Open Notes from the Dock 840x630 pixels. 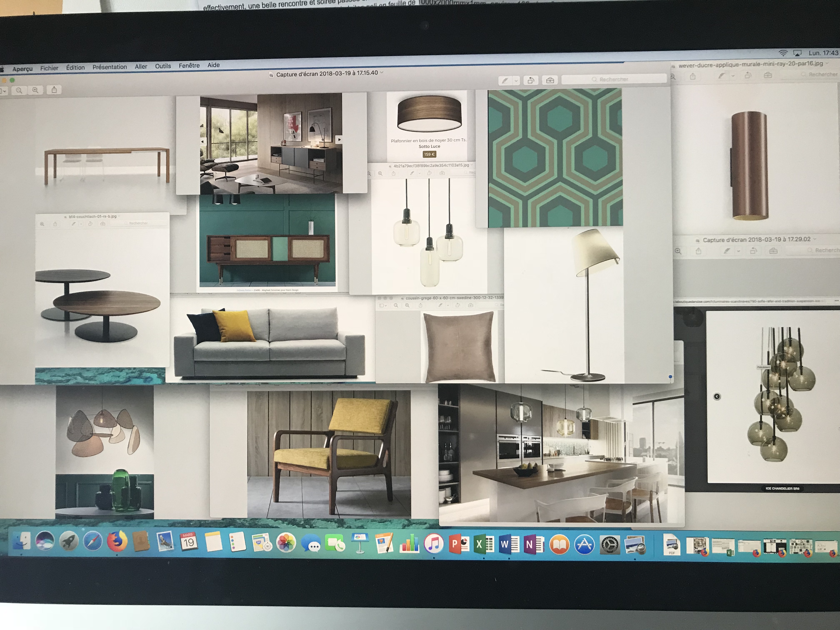(x=213, y=541)
